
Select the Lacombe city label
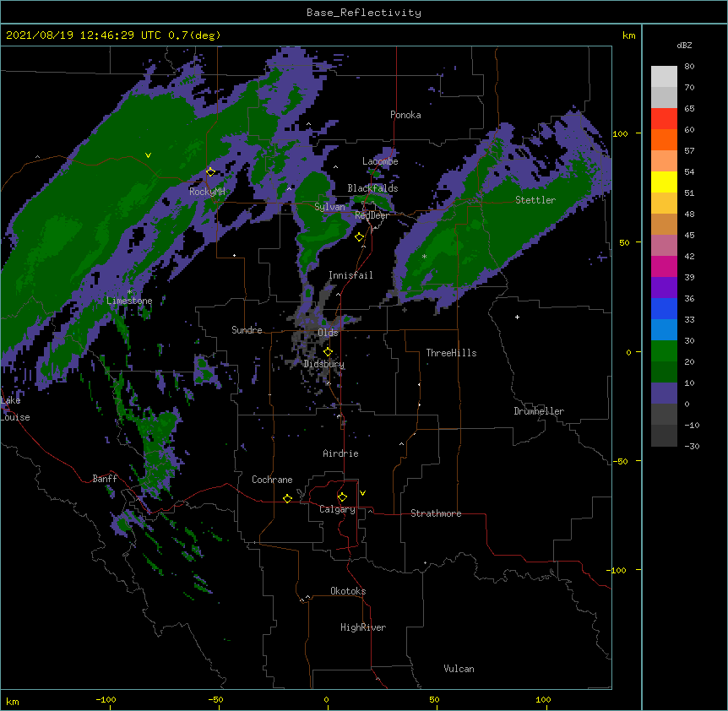point(380,161)
